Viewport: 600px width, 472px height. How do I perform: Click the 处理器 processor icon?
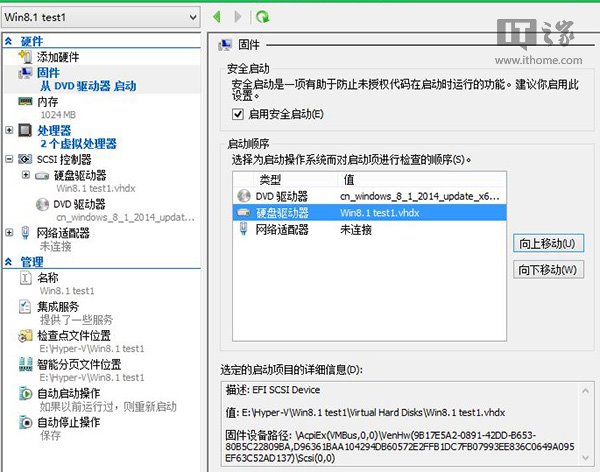click(x=25, y=130)
